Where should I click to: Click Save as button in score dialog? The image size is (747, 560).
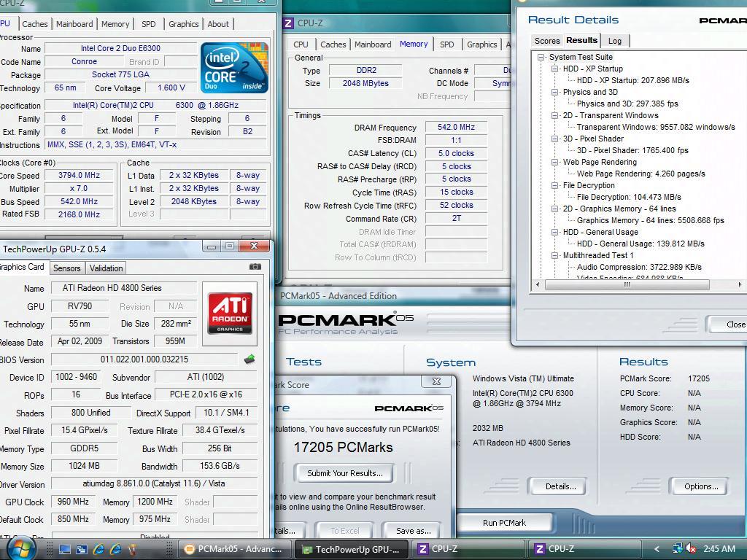(x=413, y=531)
